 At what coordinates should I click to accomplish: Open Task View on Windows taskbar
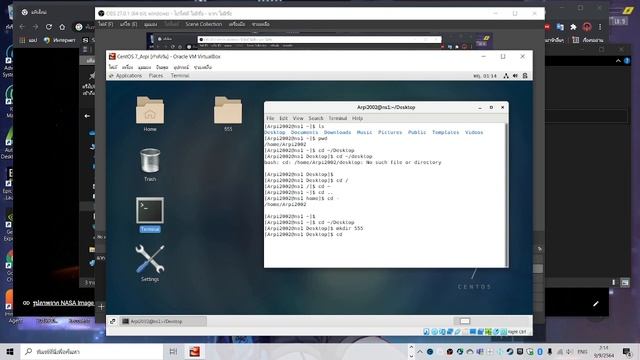click(x=173, y=351)
